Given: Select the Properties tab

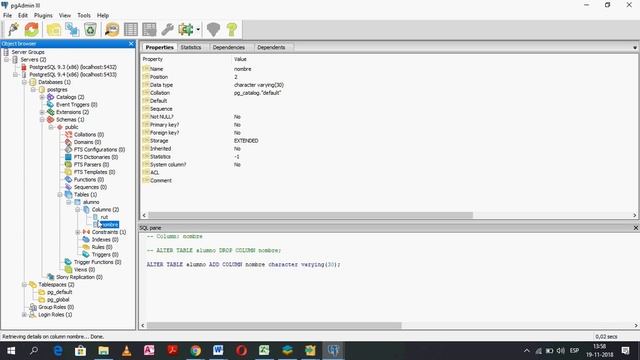Looking at the screenshot, I should coord(160,47).
